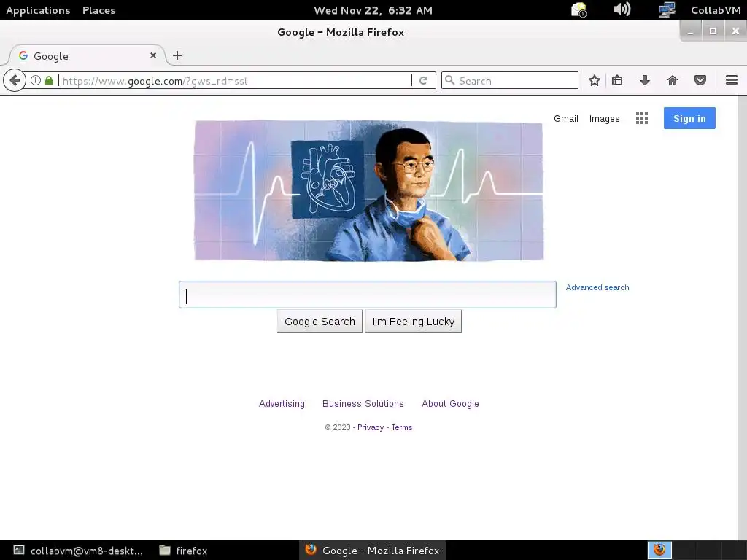Screen dimensions: 747x560
Task: Show bookmarks list icon
Action: click(617, 80)
